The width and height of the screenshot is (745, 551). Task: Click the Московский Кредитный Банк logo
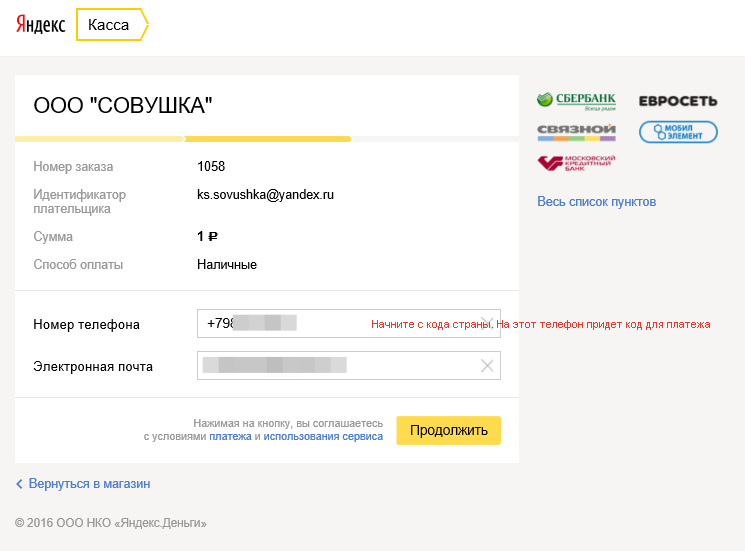point(576,163)
